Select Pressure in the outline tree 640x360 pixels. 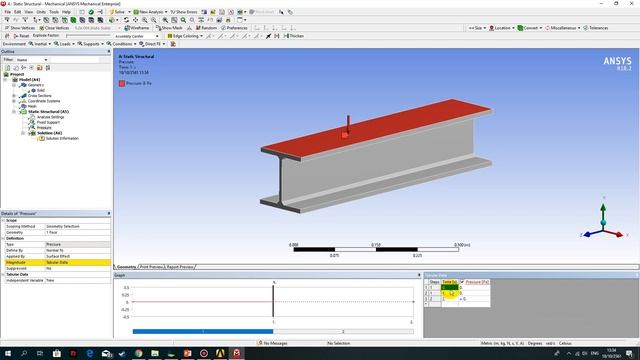(x=44, y=127)
